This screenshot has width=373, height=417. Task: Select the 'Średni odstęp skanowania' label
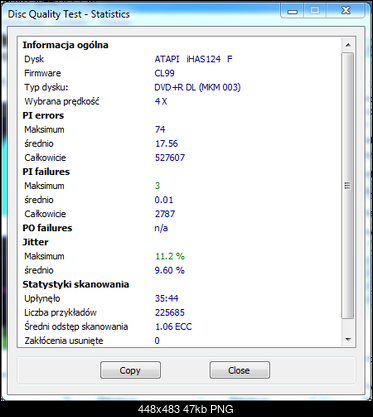point(76,326)
